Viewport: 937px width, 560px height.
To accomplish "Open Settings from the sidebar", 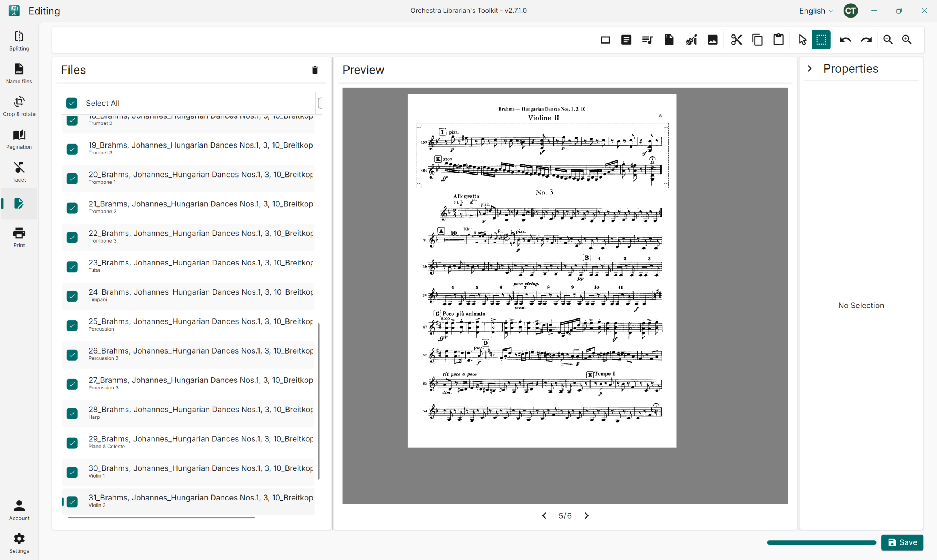I will pos(19,544).
